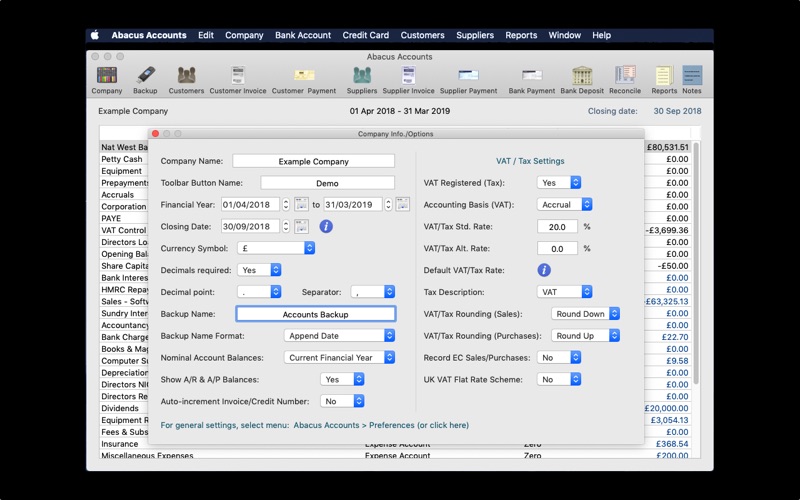Viewport: 800px width, 500px height.
Task: Click the £80,531.51 balance value
Action: pyautogui.click(x=667, y=147)
